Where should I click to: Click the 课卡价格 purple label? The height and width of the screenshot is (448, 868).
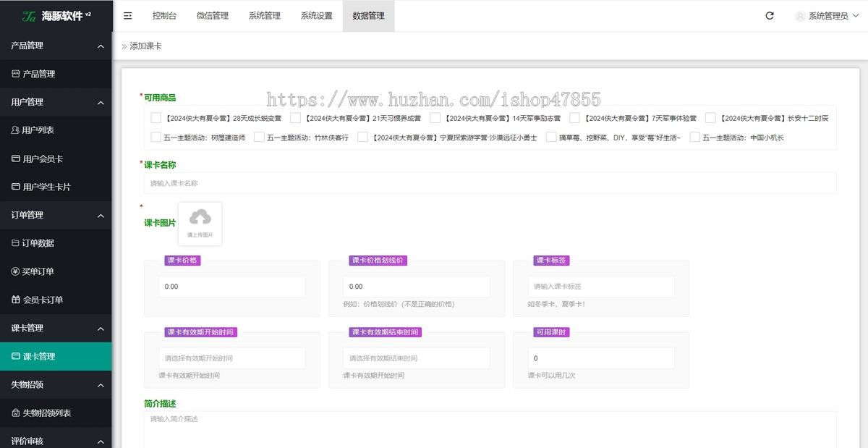[183, 261]
